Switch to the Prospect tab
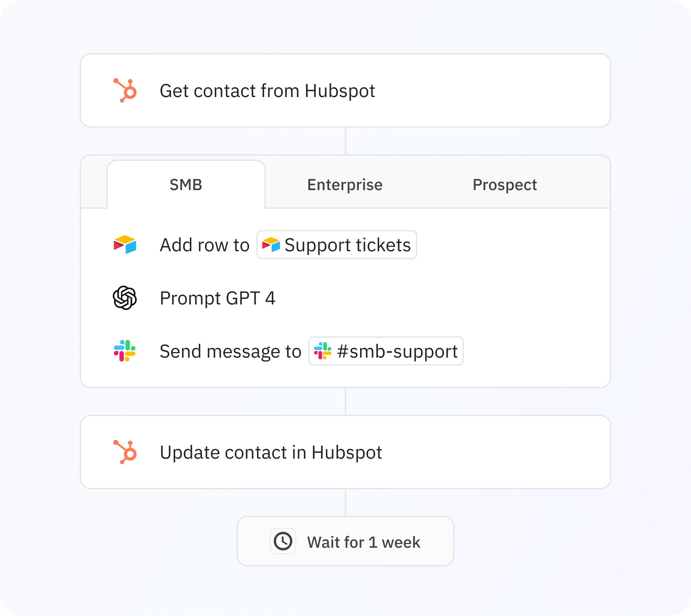691x616 pixels. [x=505, y=185]
